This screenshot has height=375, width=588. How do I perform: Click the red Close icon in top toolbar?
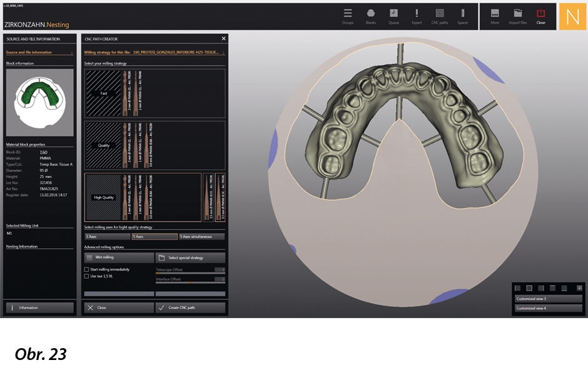click(540, 16)
